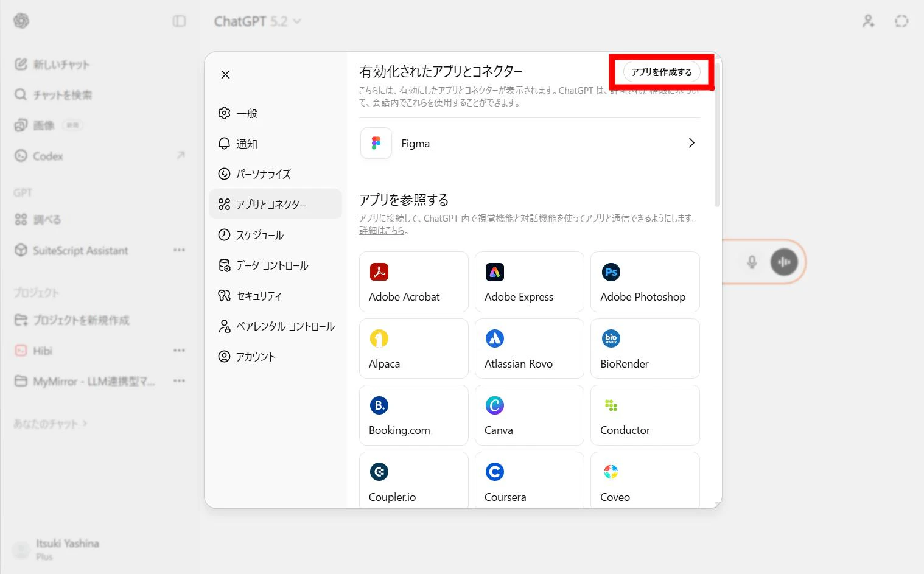The height and width of the screenshot is (574, 924).
Task: Open options menu for SuiteScript Assistant
Action: click(179, 250)
